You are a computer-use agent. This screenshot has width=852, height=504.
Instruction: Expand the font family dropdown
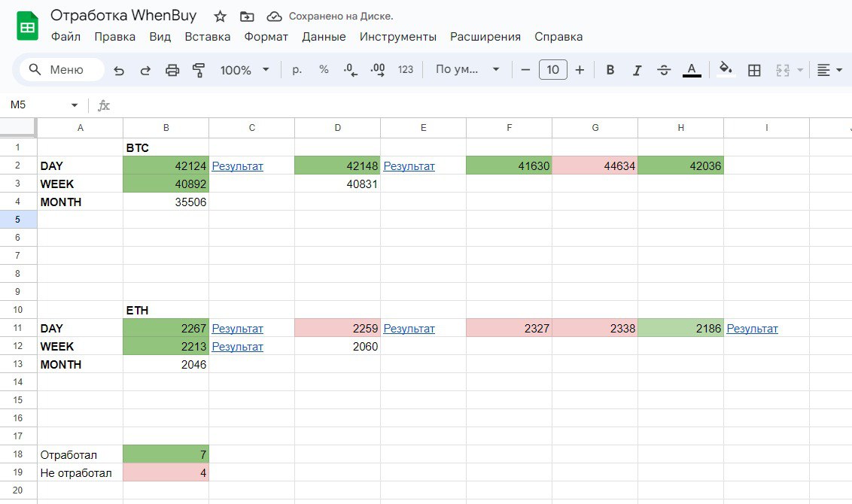(x=467, y=70)
